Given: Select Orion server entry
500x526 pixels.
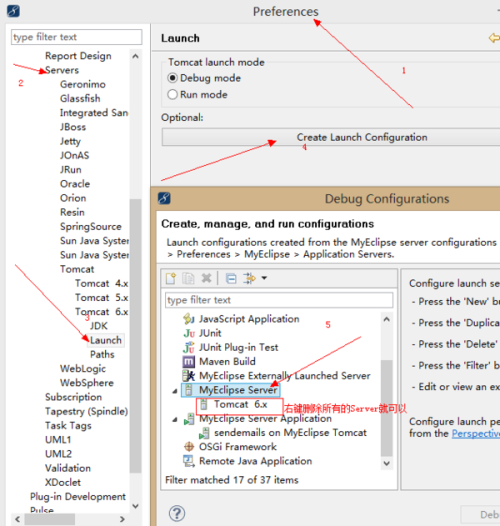Looking at the screenshot, I should [73, 198].
